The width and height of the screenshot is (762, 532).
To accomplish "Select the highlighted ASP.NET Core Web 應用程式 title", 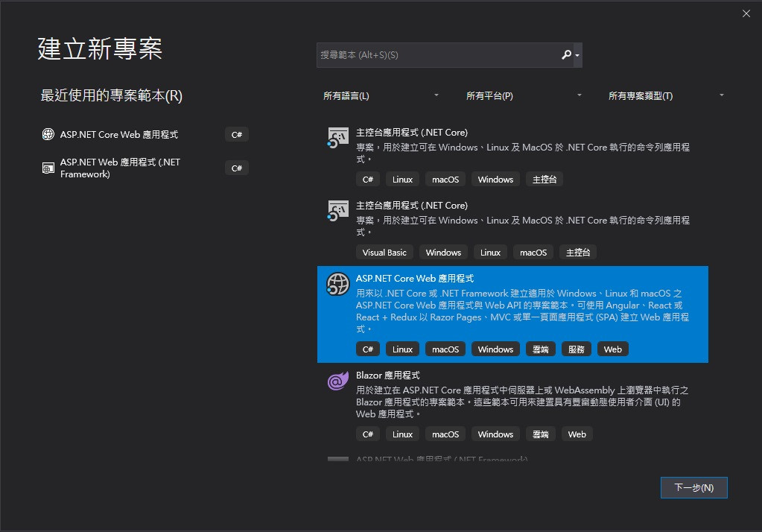I will (x=415, y=278).
